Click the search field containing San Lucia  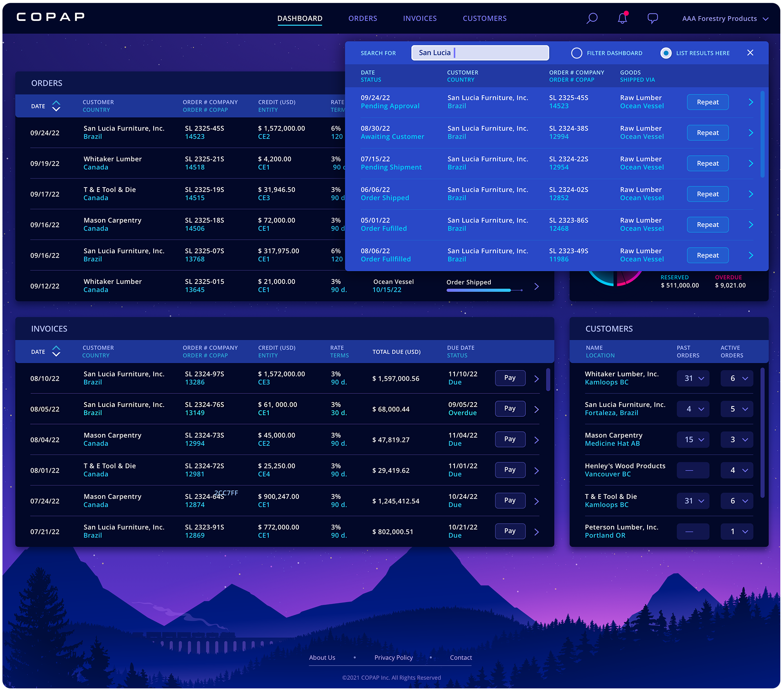480,53
